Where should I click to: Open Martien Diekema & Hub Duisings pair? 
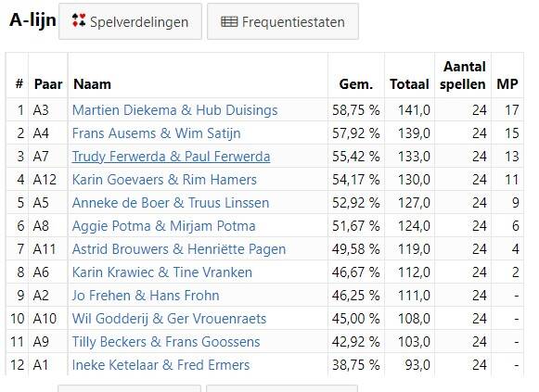[175, 110]
